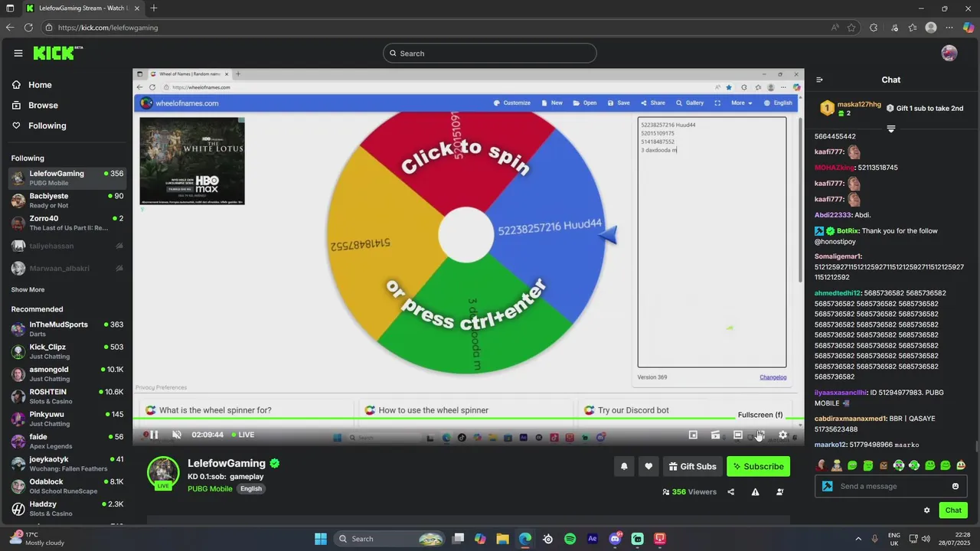Share the stream via share icon
This screenshot has height=551, width=980.
tap(730, 492)
